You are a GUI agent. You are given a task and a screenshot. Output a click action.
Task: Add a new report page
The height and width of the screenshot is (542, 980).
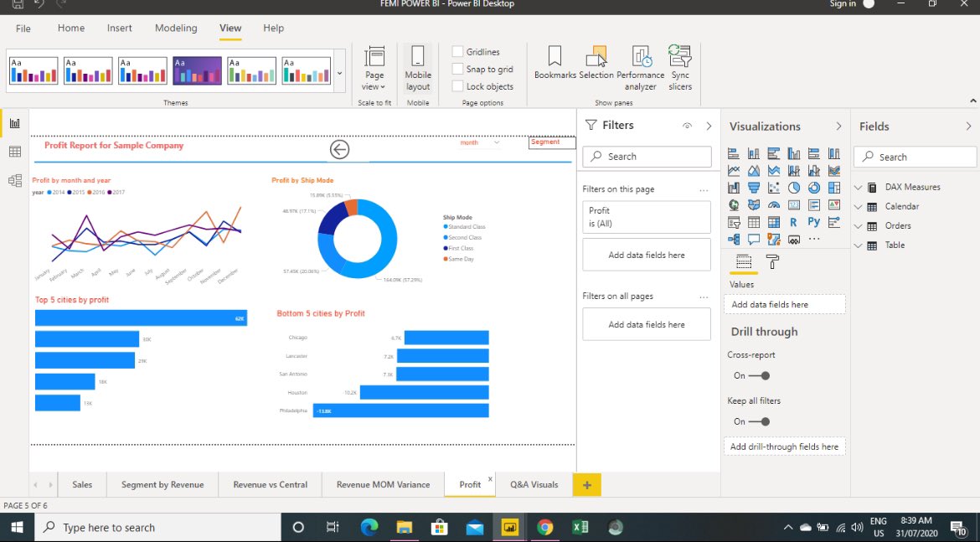tap(586, 484)
